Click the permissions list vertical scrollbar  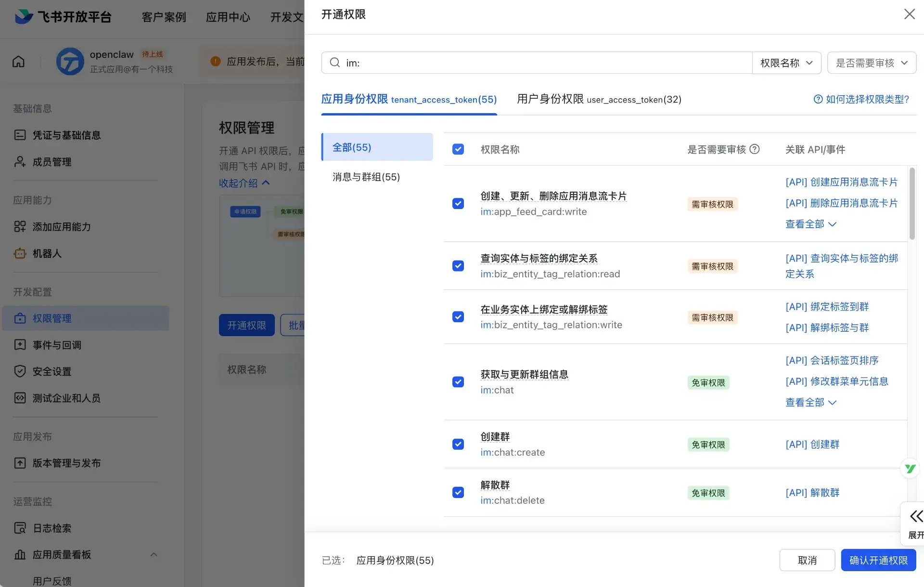pyautogui.click(x=911, y=204)
